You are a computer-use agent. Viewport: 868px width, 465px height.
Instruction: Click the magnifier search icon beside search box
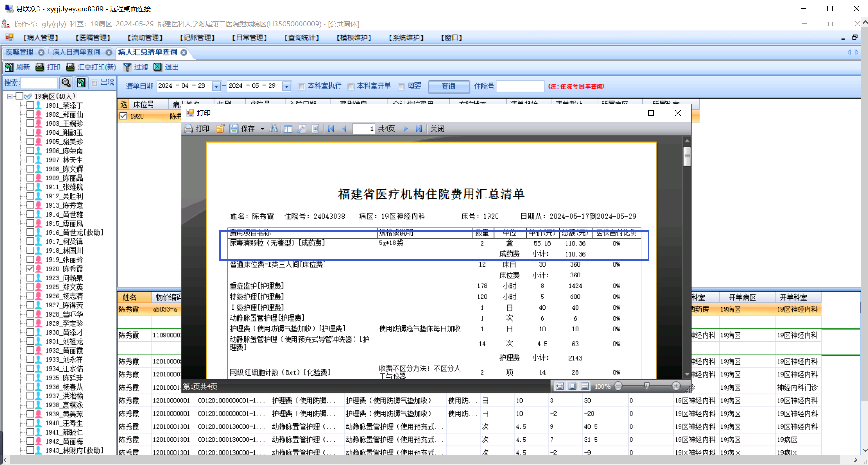tap(66, 83)
